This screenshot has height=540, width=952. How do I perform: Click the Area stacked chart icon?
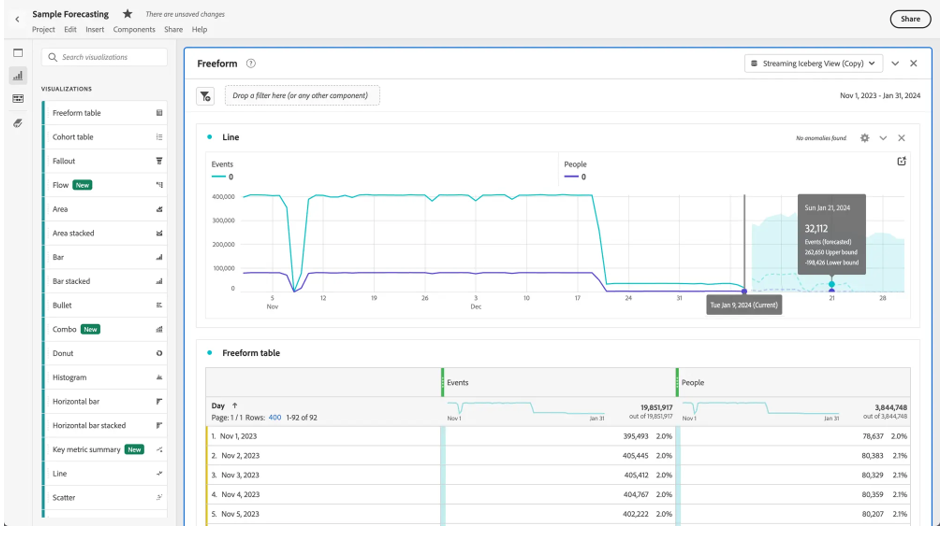coord(159,233)
